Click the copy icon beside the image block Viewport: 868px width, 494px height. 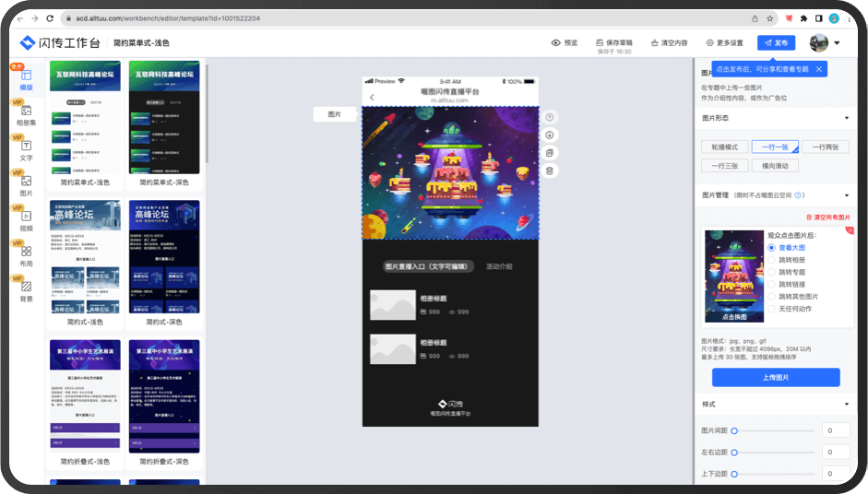click(550, 153)
